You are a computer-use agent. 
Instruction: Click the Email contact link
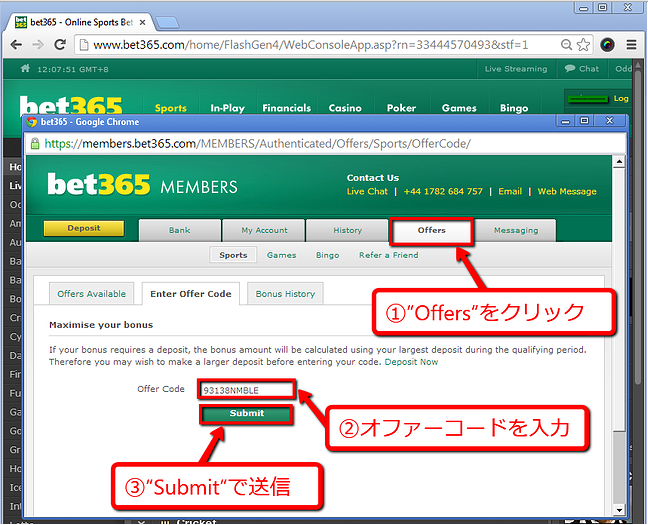(510, 191)
